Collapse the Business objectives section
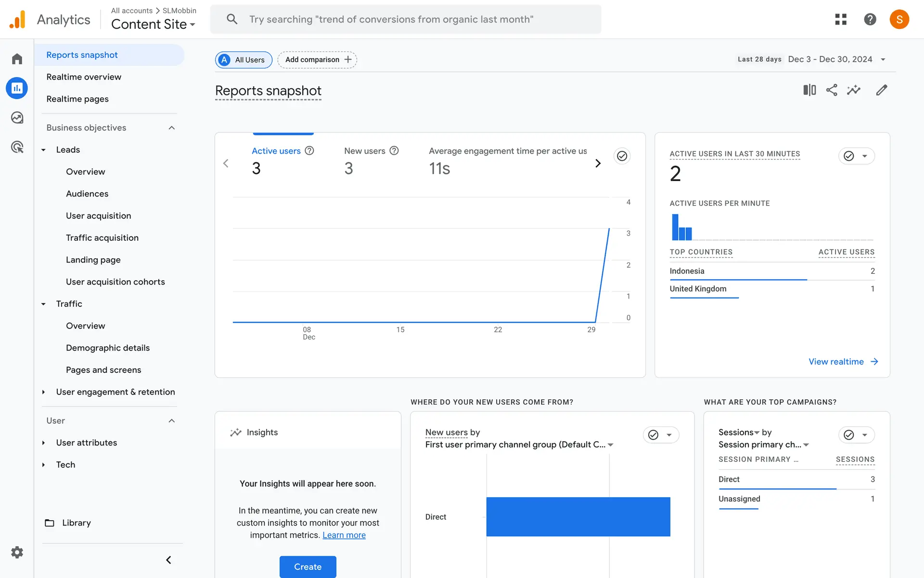Viewport: 924px width, 578px height. coord(171,128)
